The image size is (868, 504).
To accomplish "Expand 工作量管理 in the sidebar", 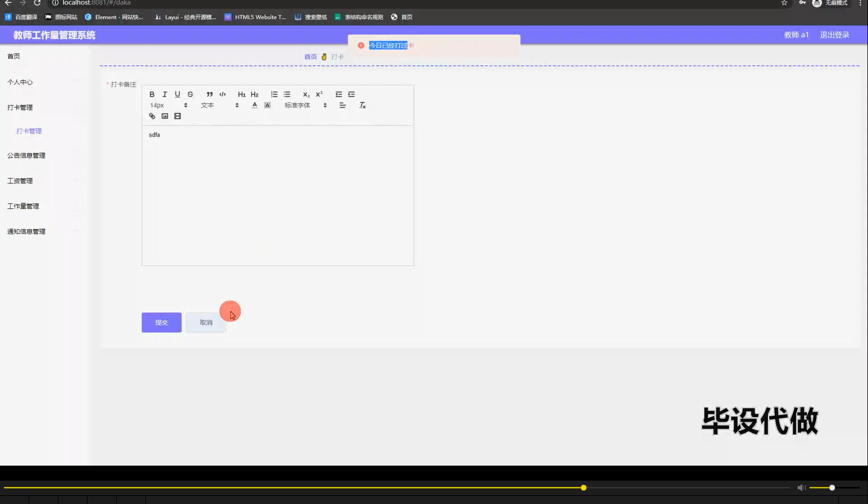I will point(23,206).
